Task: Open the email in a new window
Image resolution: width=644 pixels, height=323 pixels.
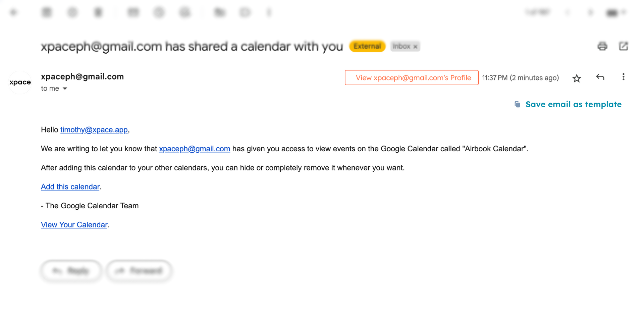Action: click(x=623, y=46)
